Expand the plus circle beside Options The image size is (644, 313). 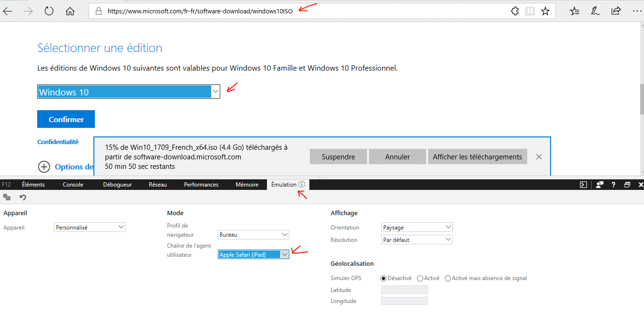click(44, 167)
